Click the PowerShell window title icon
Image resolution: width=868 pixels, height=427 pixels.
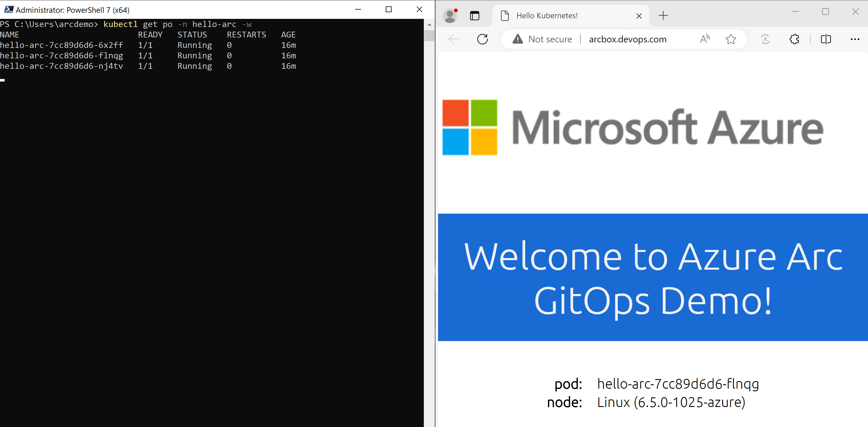tap(8, 9)
